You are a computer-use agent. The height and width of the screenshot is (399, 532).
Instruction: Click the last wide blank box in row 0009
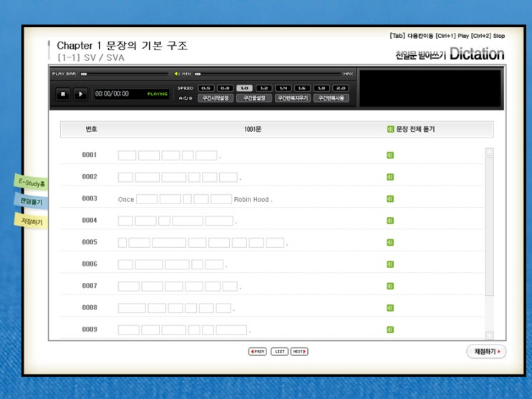point(231,330)
